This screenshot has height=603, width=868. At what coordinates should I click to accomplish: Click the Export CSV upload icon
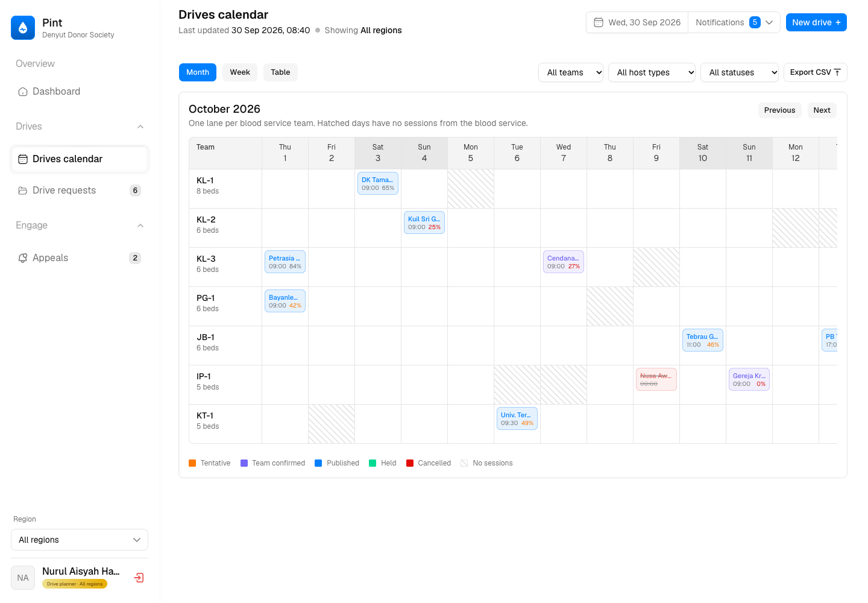pos(837,72)
